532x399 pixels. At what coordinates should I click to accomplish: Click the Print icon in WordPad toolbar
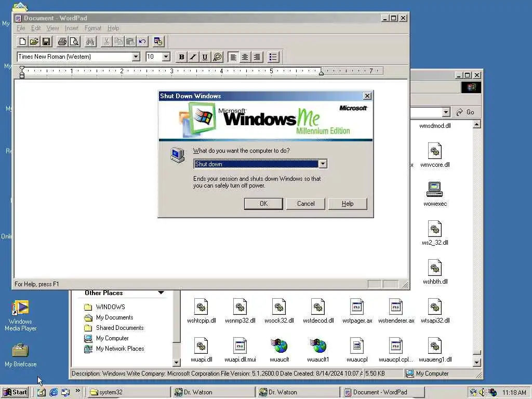62,42
